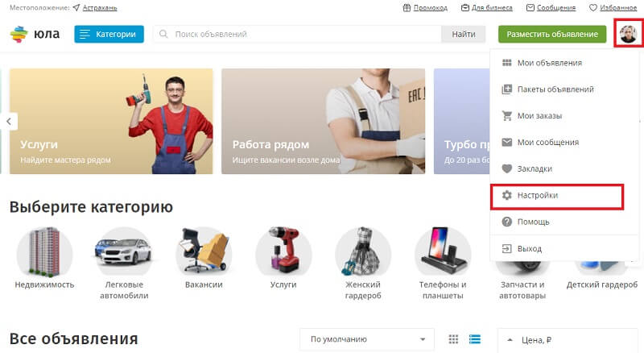Collapse the Цена, ₽ filter
The image size is (644, 353).
pos(510,340)
